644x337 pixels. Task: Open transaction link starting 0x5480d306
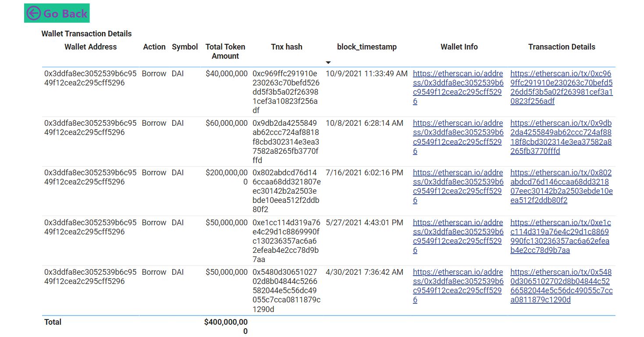pos(562,286)
